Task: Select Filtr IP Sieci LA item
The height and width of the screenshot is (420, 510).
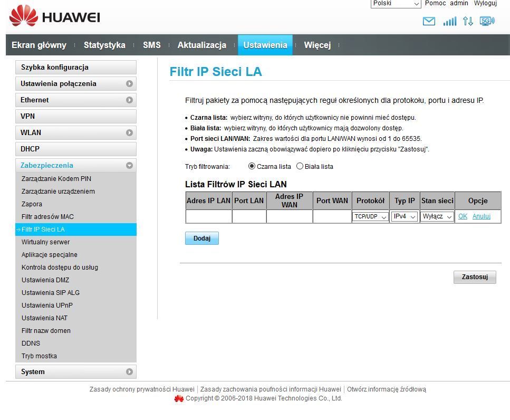Action: (76, 230)
